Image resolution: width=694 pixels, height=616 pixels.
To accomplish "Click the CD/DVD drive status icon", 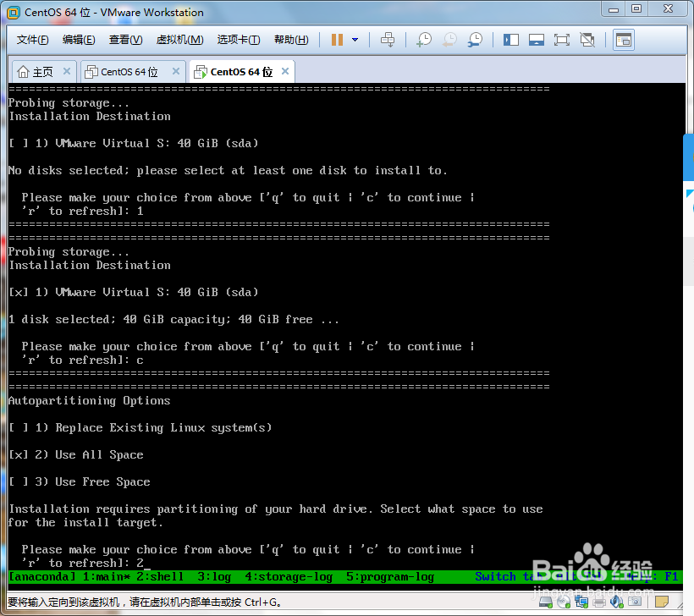I will [x=564, y=602].
